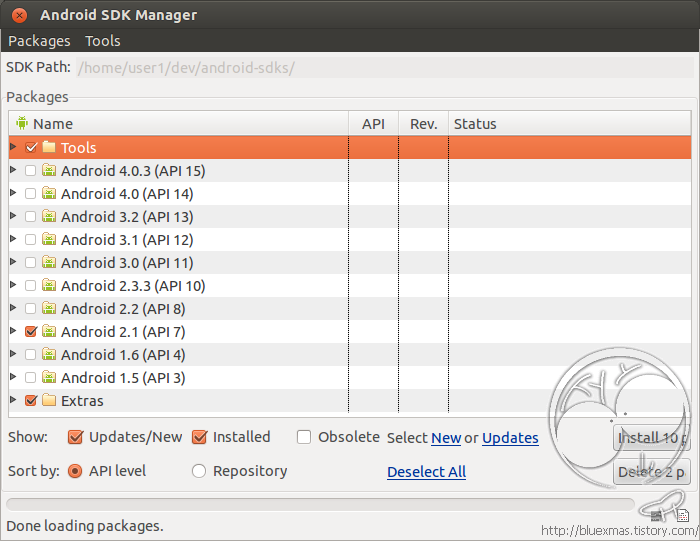Screen dimensions: 700x541
Task: Expand the Android 2.2 (API 8) node
Action: [x=13, y=308]
